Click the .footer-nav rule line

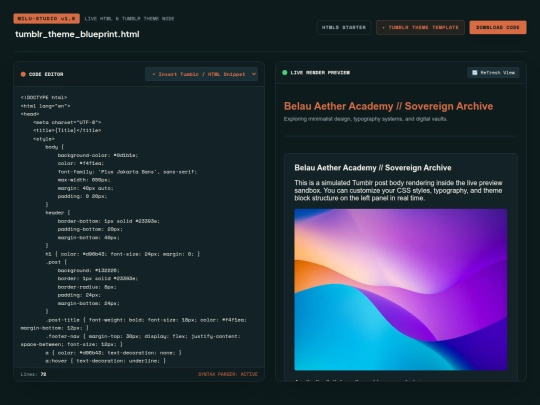coord(131,340)
